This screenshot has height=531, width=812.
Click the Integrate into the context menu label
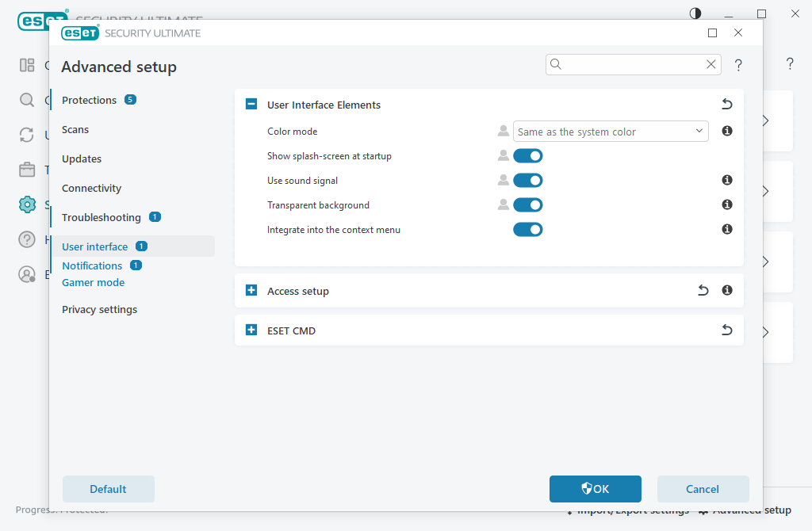point(334,230)
